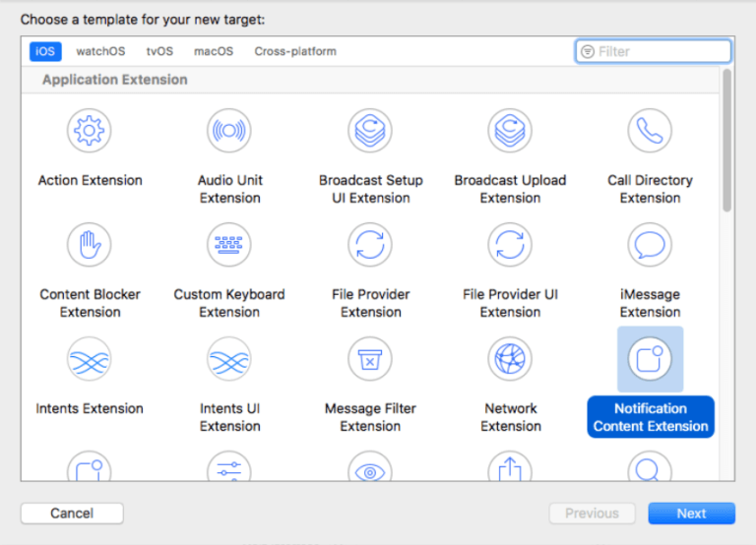Choose the iMessage Extension bubble icon
This screenshot has height=545, width=756.
pyautogui.click(x=650, y=245)
